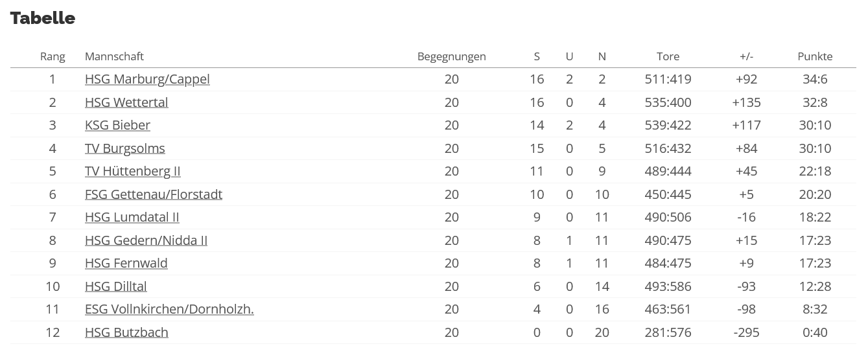This screenshot has height=357, width=868.
Task: Click the Punkte column header
Action: tap(815, 56)
